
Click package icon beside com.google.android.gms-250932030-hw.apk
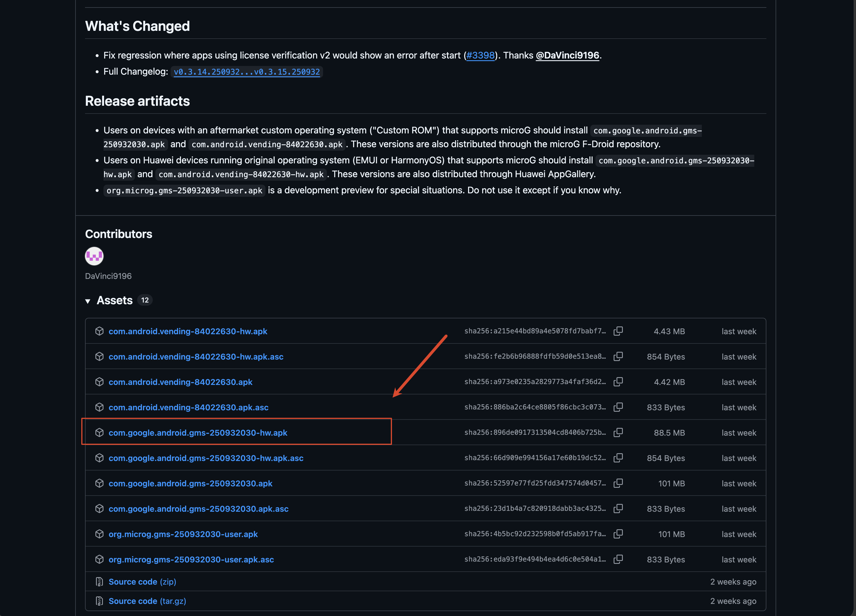99,432
